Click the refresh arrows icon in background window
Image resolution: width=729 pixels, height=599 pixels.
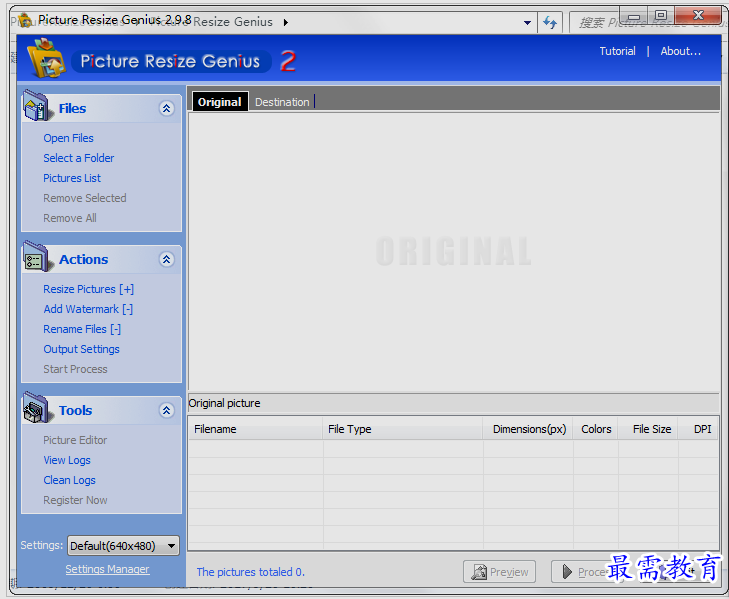point(550,22)
